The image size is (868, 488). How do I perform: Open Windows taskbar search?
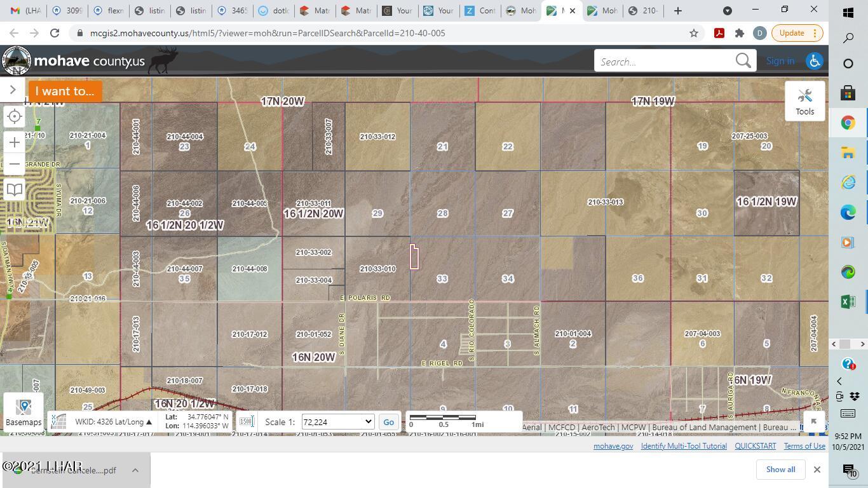(848, 38)
